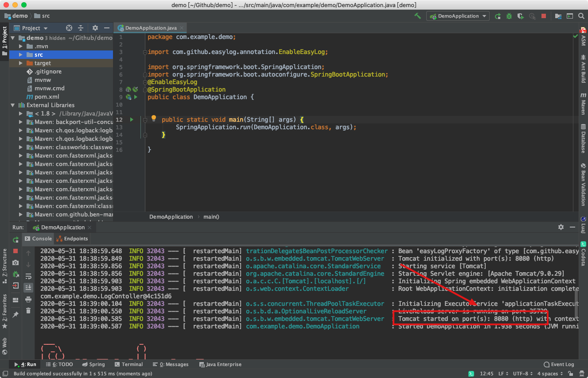This screenshot has height=378, width=588.
Task: Open Run Anything in the toolbar
Action: coord(570,16)
